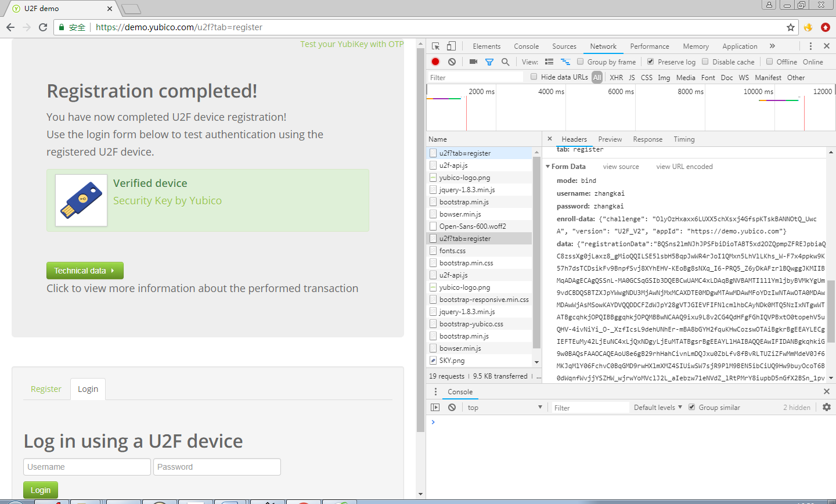Switch to the Sources tab
836x504 pixels.
click(564, 46)
